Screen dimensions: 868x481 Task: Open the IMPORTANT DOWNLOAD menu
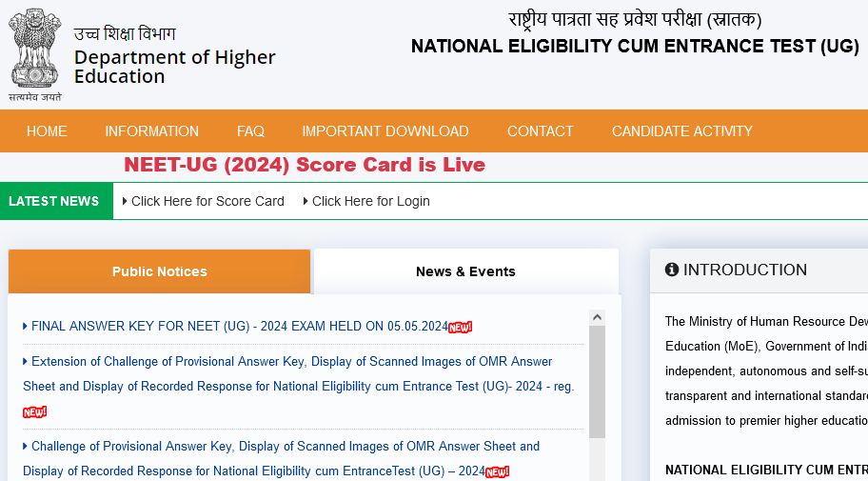(385, 131)
